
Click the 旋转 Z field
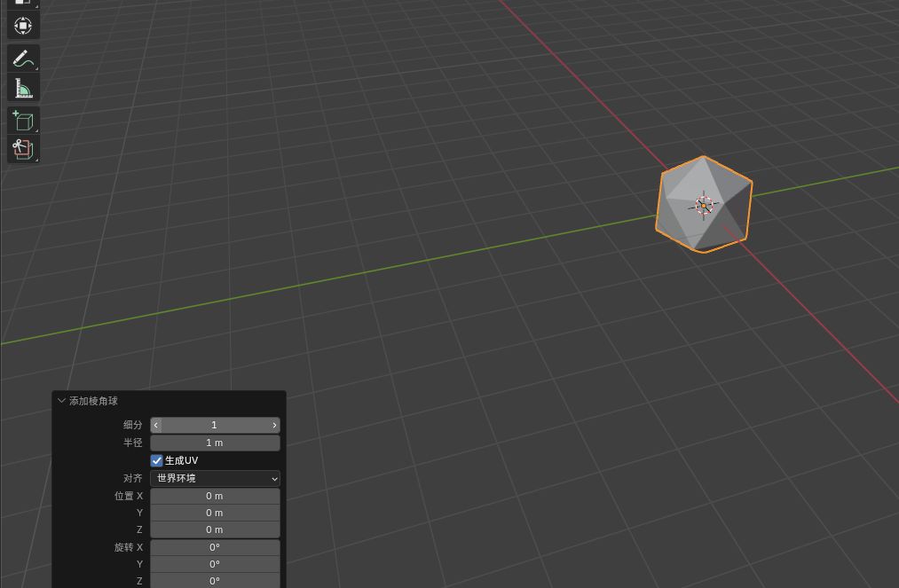[x=215, y=581]
